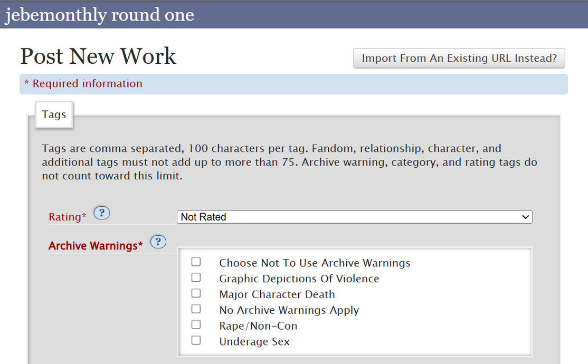Tick the Choose Not To Use Archive Warnings checkbox
The height and width of the screenshot is (364, 588).
[x=196, y=262]
